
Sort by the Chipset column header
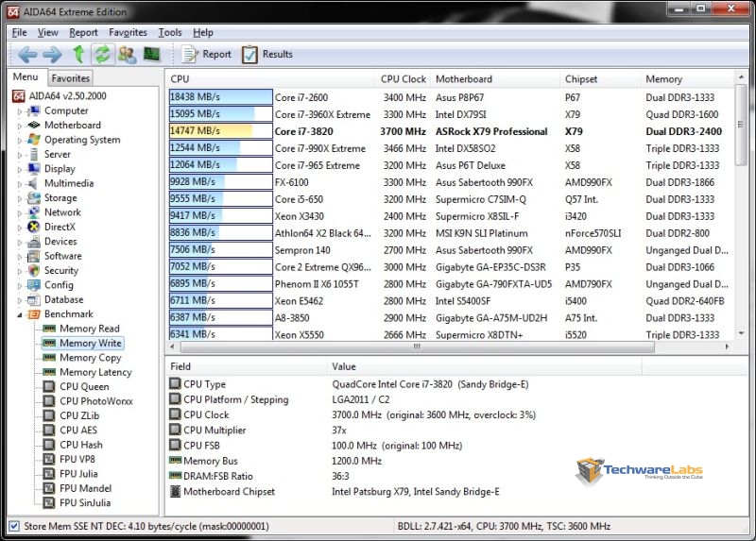[600, 79]
